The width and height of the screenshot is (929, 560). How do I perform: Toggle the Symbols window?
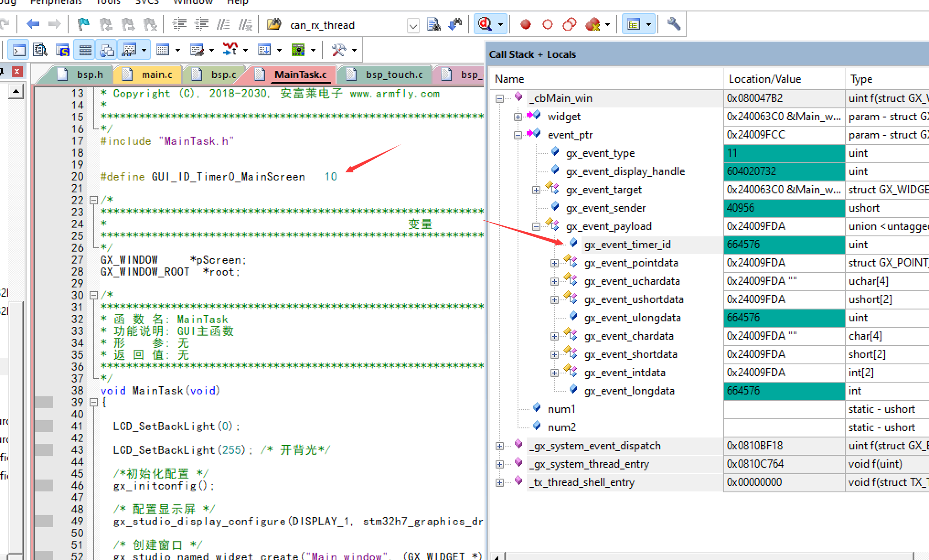[x=63, y=50]
